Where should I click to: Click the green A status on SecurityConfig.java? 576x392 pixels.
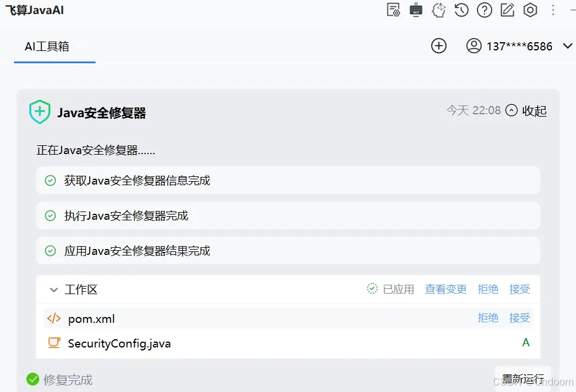pyautogui.click(x=526, y=342)
